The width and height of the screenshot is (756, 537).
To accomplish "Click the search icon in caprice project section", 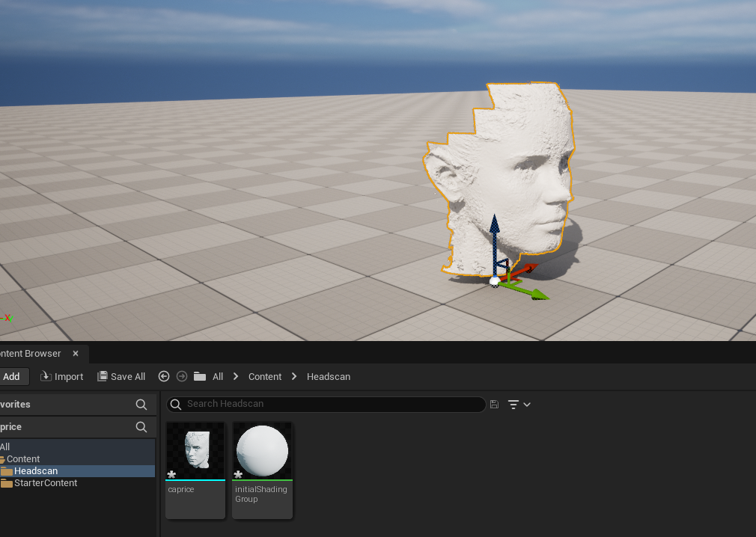I will (141, 426).
